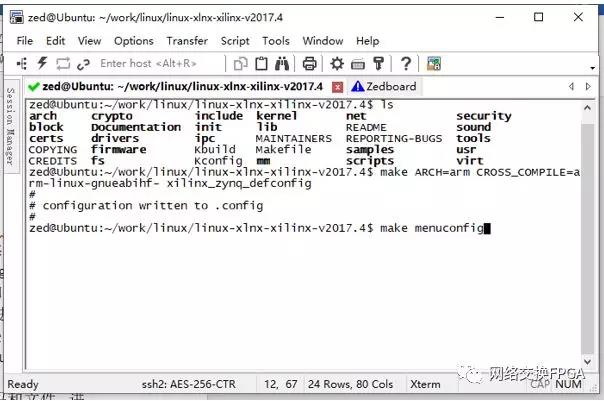Click 'Xterm' in the status bar
Image resolution: width=604 pixels, height=401 pixels.
point(425,384)
